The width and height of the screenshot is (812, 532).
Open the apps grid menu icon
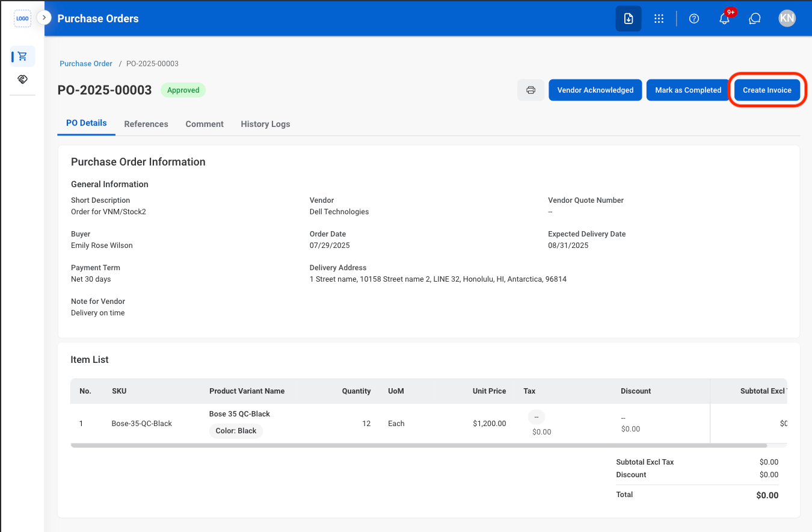(x=659, y=19)
